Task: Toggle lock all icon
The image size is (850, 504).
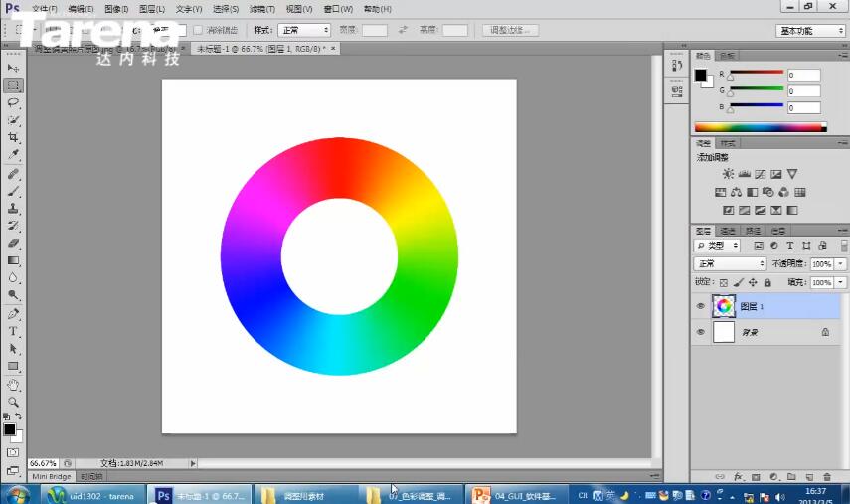Action: point(767,283)
